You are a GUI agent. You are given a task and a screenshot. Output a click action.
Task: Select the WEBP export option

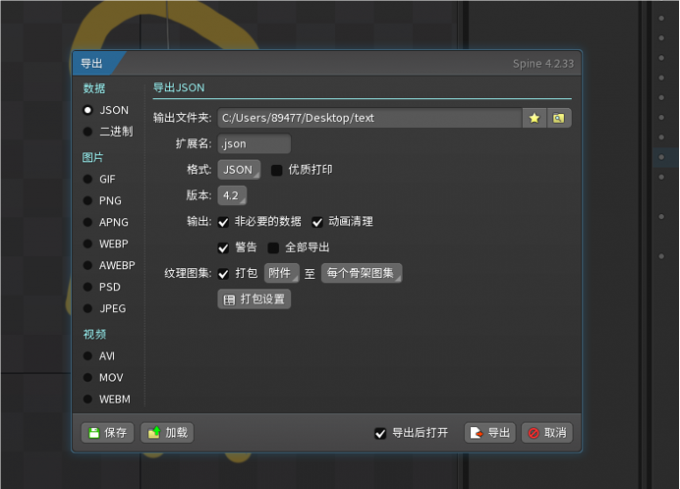[88, 244]
